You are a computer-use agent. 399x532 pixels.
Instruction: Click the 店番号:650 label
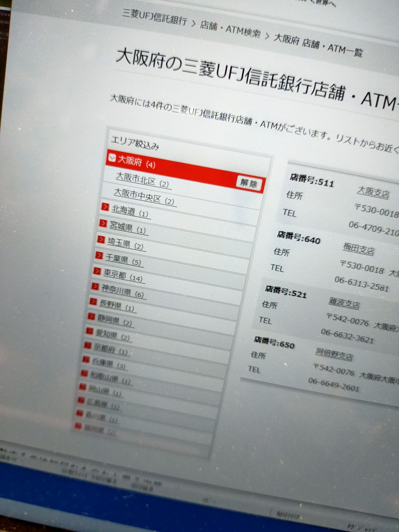(274, 342)
